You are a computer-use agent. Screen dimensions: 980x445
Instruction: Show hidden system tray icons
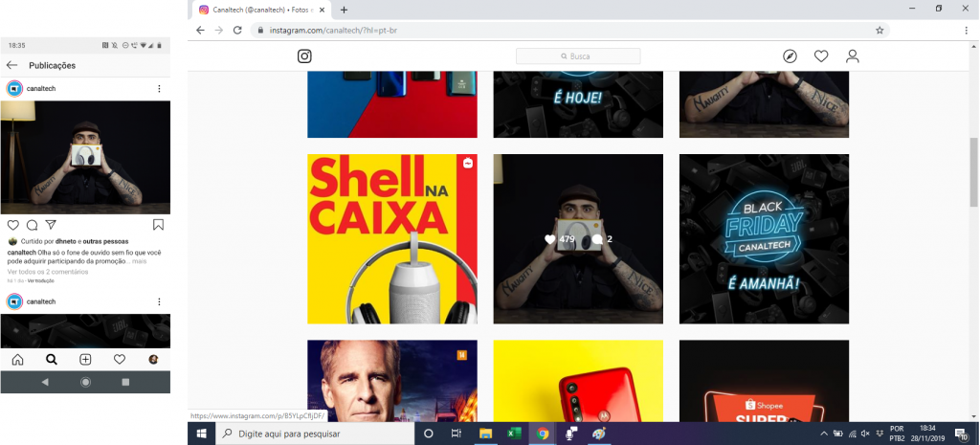824,434
